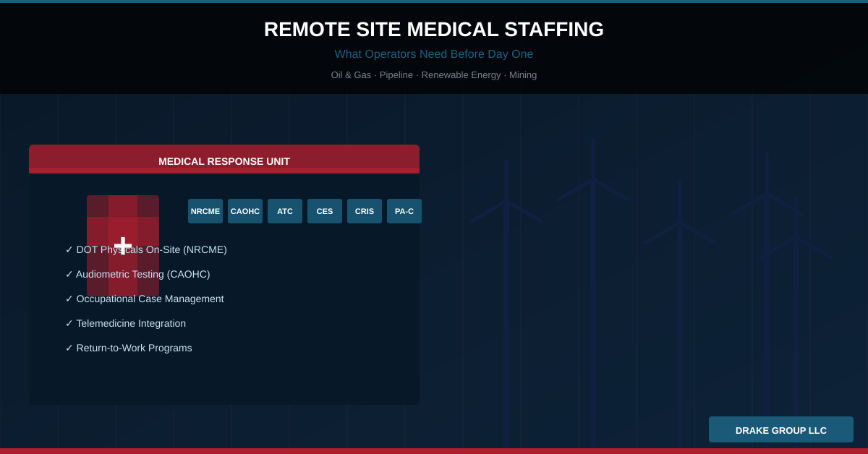Click the CRIS credential badge
The height and width of the screenshot is (454, 868).
pyautogui.click(x=365, y=211)
